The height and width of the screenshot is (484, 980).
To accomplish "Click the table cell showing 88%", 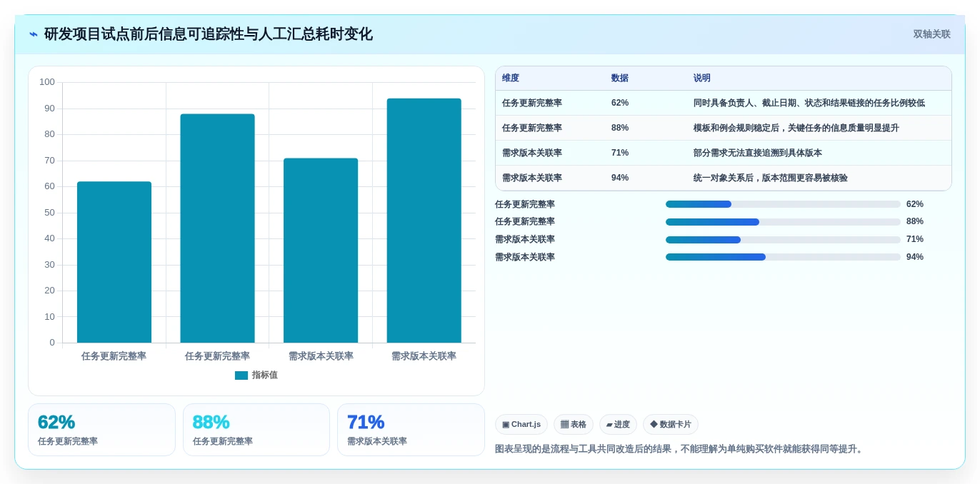I will click(620, 128).
